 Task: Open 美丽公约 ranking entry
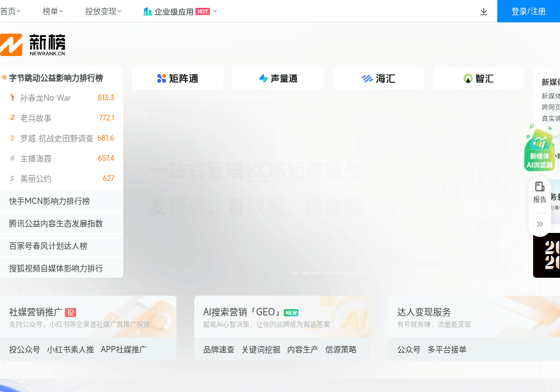pos(36,179)
